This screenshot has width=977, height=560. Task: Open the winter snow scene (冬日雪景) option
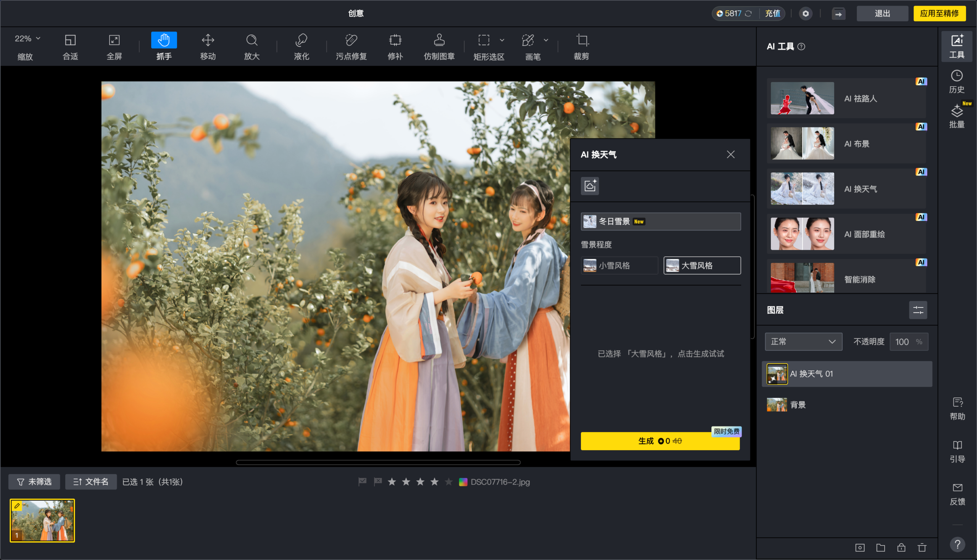660,222
